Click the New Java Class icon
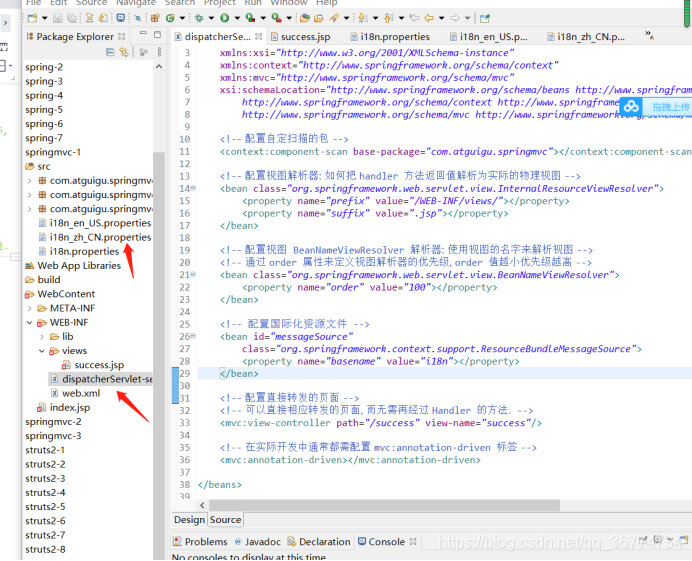 click(170, 18)
